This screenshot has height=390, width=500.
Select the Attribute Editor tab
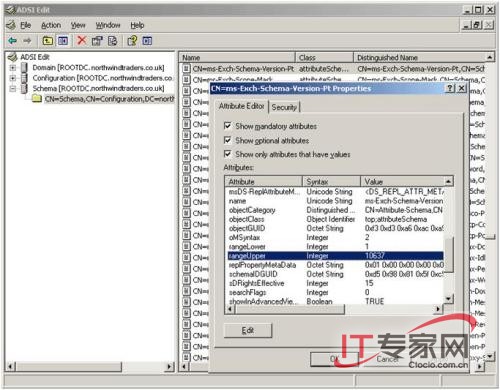241,106
